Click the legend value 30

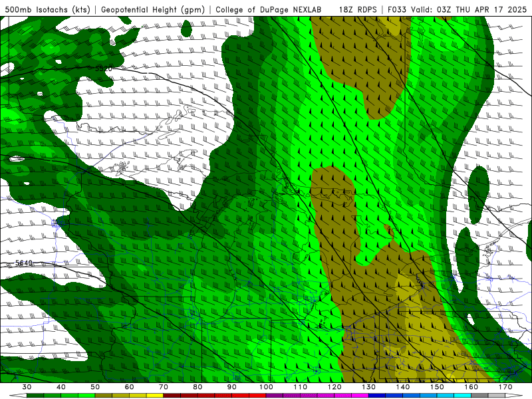pyautogui.click(x=27, y=387)
